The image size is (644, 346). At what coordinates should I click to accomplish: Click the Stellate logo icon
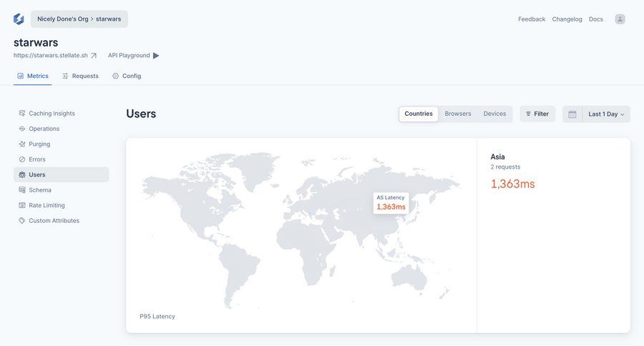coord(19,19)
